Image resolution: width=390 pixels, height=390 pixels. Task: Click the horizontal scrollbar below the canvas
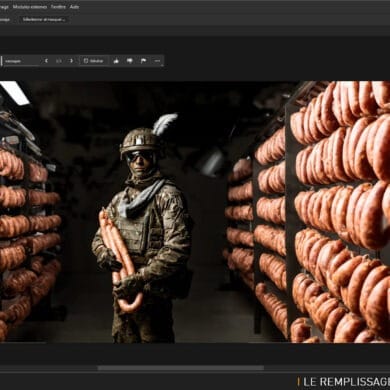point(180,368)
